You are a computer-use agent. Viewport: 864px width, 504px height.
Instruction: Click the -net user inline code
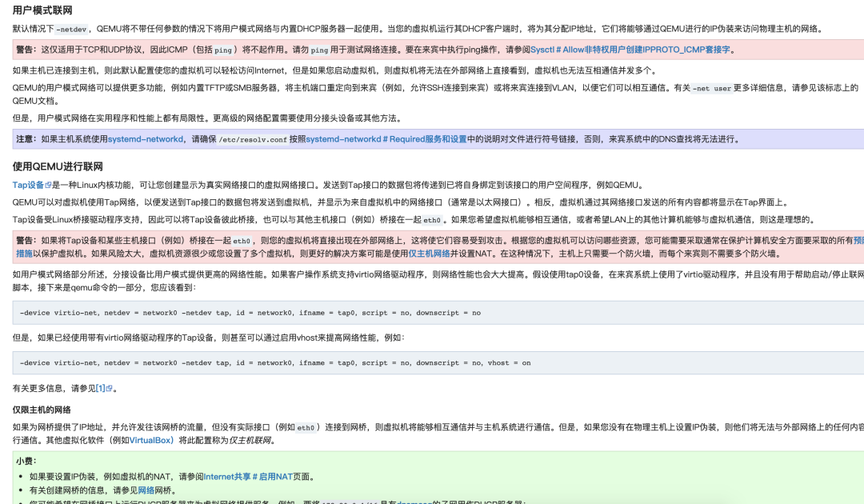(712, 89)
